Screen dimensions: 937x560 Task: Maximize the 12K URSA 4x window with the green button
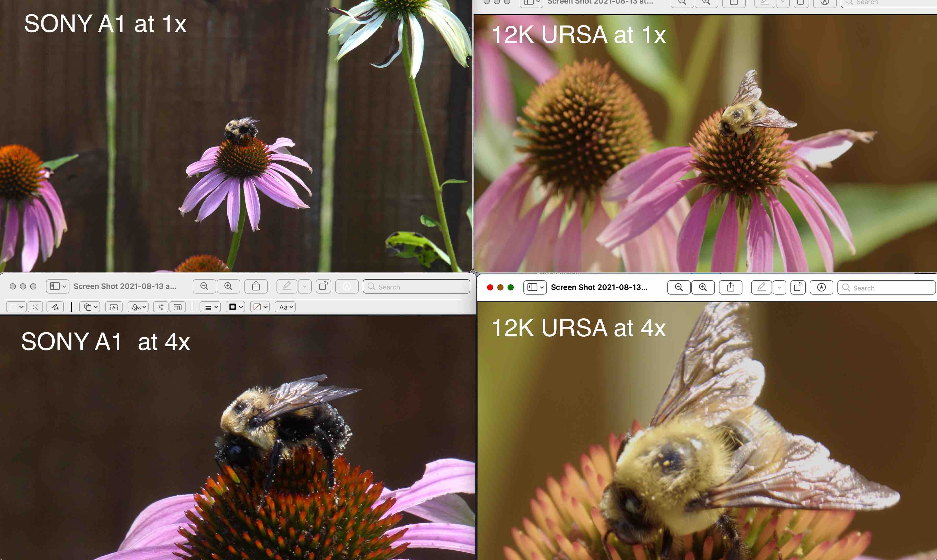[x=511, y=288]
